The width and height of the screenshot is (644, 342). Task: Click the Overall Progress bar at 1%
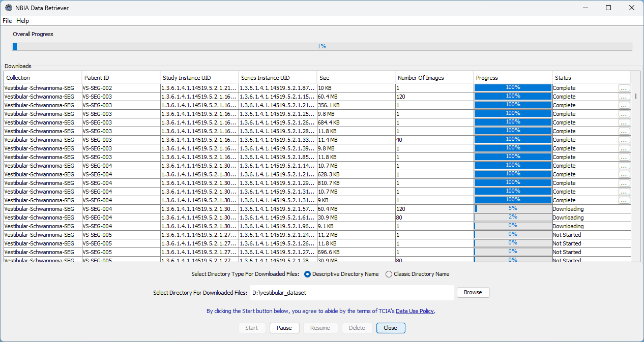(322, 47)
